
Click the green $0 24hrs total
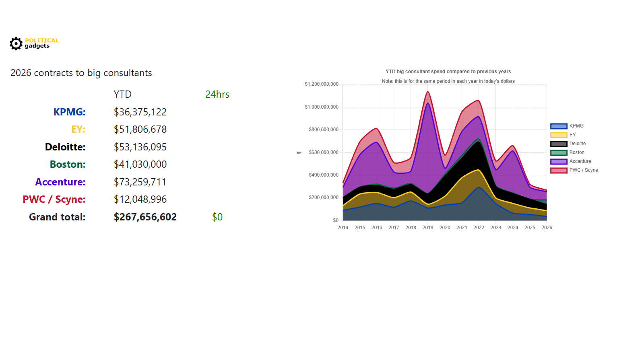tap(217, 217)
